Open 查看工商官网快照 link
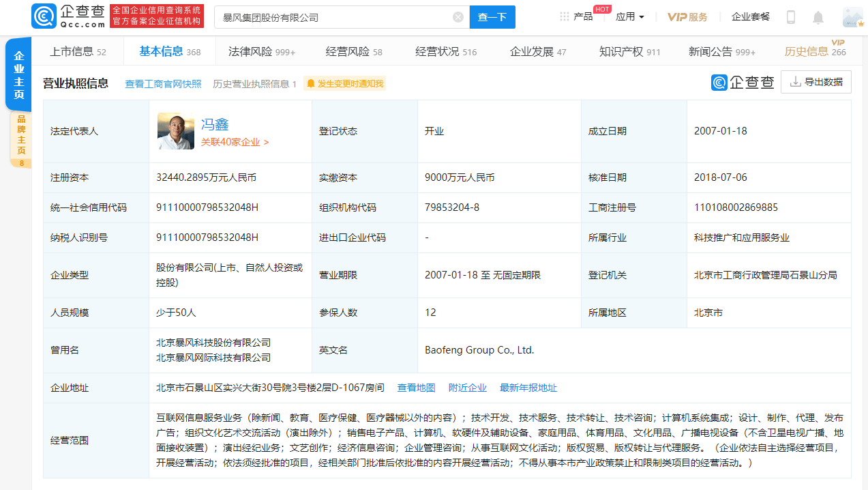The image size is (868, 490). (x=163, y=83)
